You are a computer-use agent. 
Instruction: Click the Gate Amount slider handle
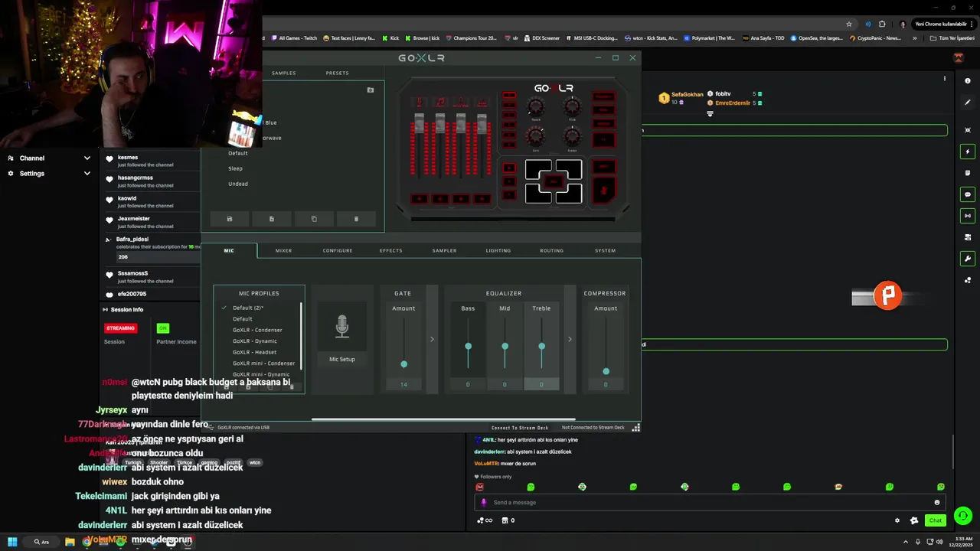point(403,364)
